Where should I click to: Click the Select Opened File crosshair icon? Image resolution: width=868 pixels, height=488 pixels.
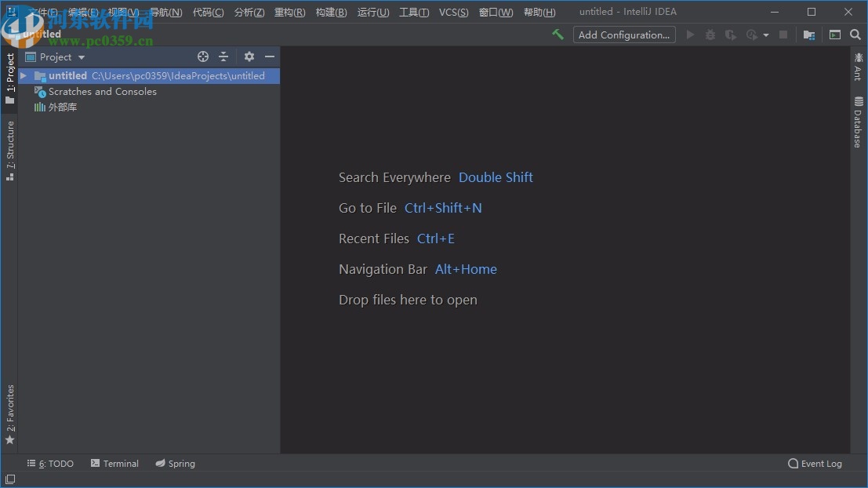click(x=202, y=56)
